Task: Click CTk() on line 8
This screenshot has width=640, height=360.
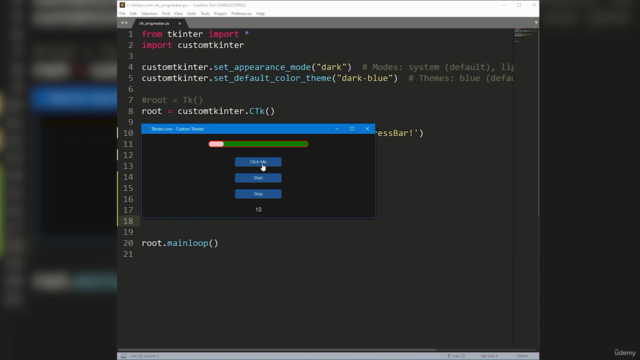Action: click(x=262, y=111)
